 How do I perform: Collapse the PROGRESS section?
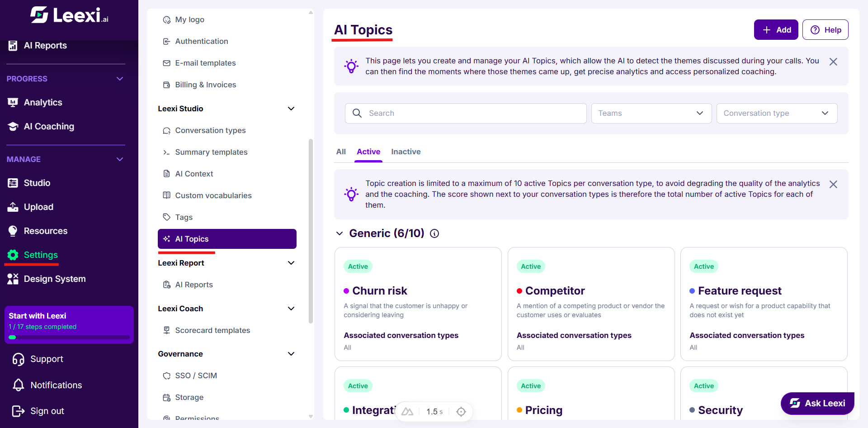coord(120,79)
